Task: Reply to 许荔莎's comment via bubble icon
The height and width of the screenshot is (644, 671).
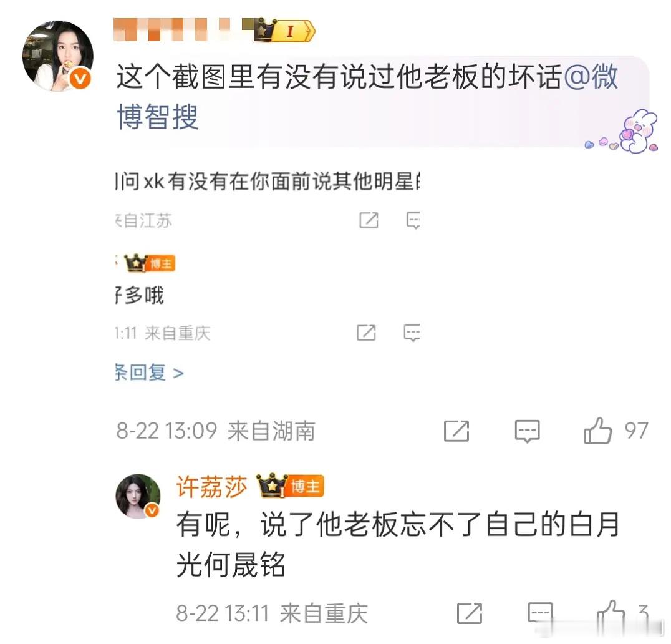Action: point(540,613)
